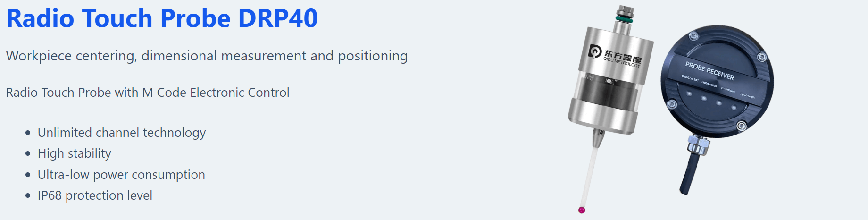This screenshot has width=868, height=220.
Task: Click the Start/Low BAT indicator LED
Action: pyautogui.click(x=689, y=94)
